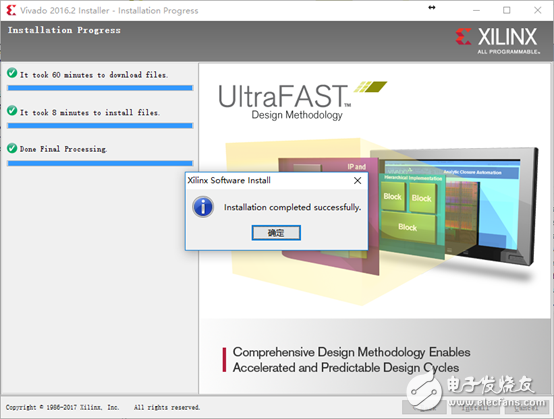Click the UltraFAST Design Methodology logo
This screenshot has height=419, width=554.
[302, 101]
